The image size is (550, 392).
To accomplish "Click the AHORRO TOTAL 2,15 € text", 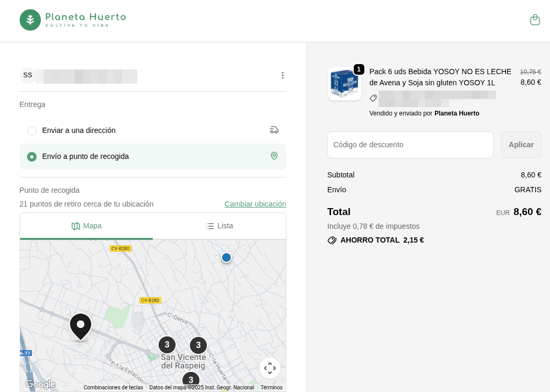I will tap(382, 240).
